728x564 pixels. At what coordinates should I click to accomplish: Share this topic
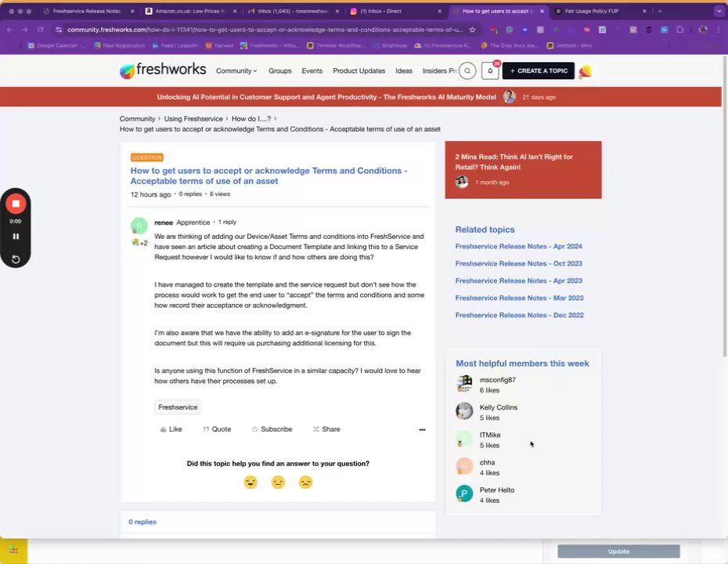(326, 429)
